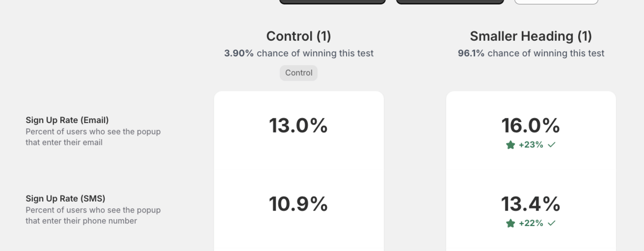
Task: Click the second dark button at top
Action: pos(450,1)
